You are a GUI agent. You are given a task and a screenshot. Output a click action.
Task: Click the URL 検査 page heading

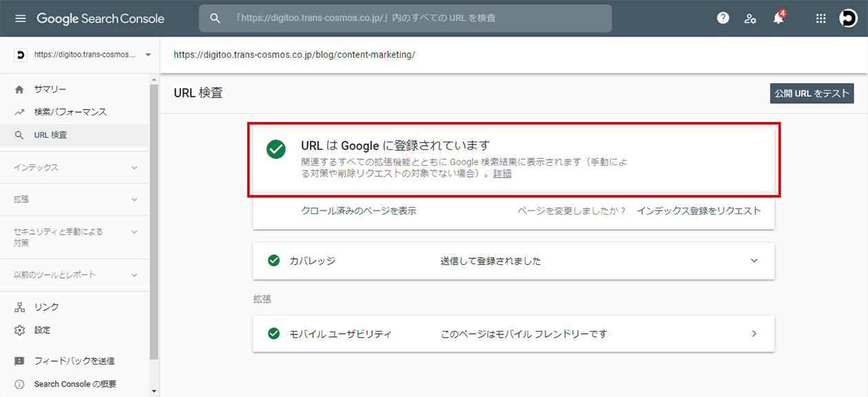[198, 93]
